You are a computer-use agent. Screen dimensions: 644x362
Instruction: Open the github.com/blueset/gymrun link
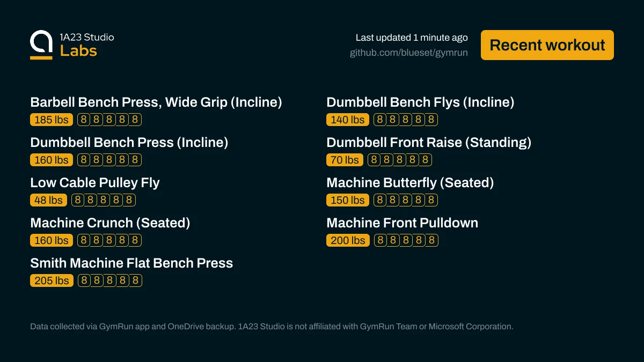(x=408, y=53)
